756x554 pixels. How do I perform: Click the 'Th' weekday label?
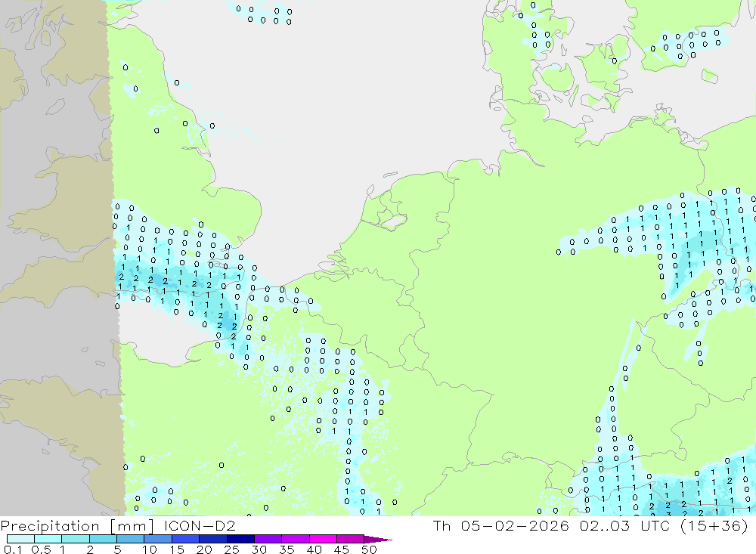442,525
